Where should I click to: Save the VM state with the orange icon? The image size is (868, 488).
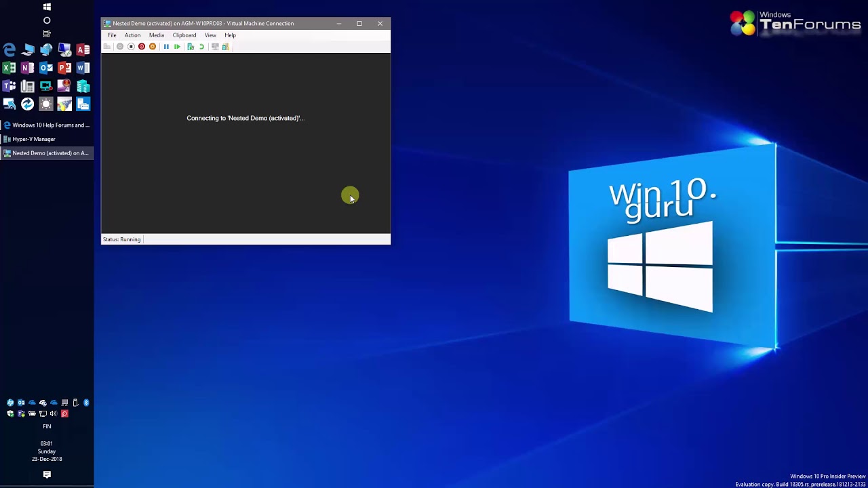point(153,46)
